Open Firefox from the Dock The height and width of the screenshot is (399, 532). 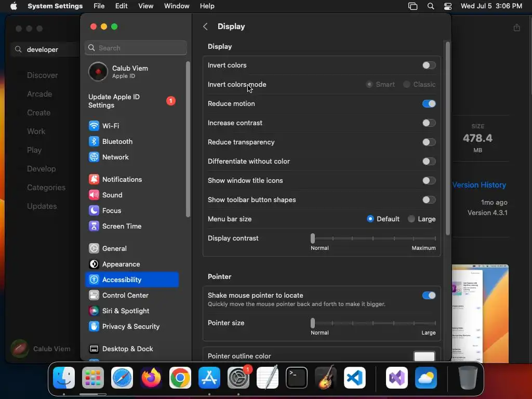(151, 378)
